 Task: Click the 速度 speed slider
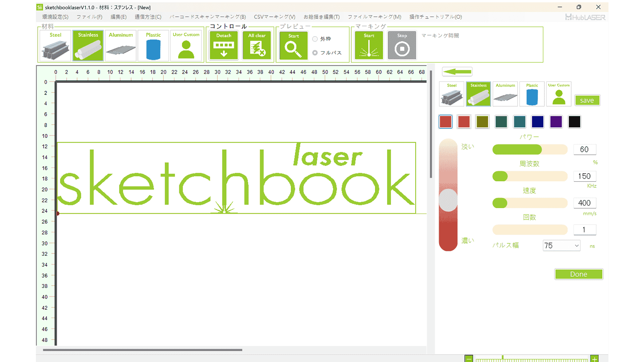coord(530,203)
